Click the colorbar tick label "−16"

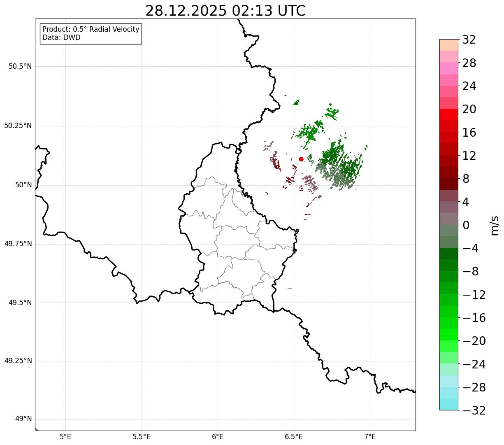click(474, 318)
